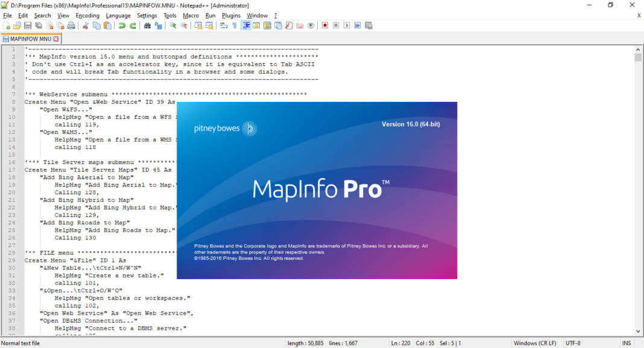Click the MapInfo Pro splash image
644x348 pixels.
click(317, 190)
